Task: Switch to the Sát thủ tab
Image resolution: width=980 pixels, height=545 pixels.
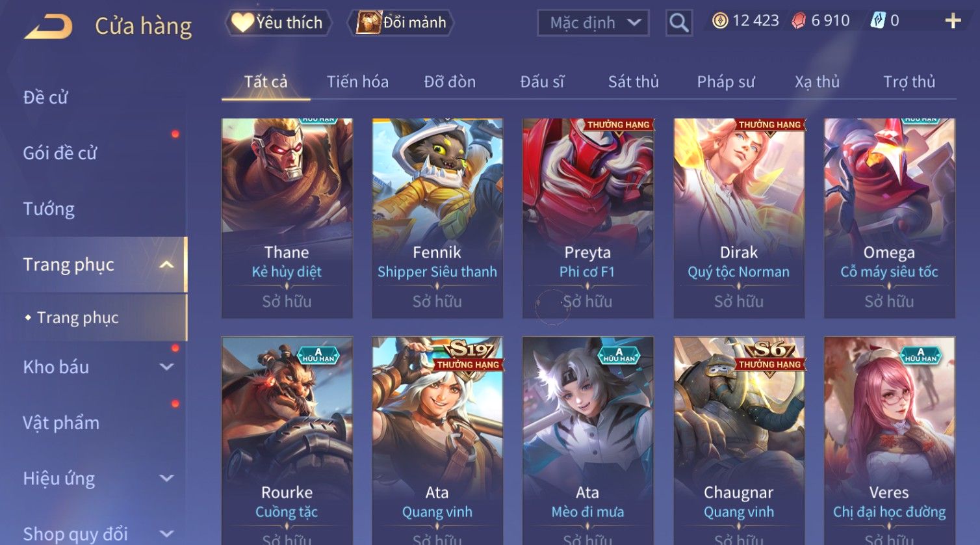Action: coord(634,81)
